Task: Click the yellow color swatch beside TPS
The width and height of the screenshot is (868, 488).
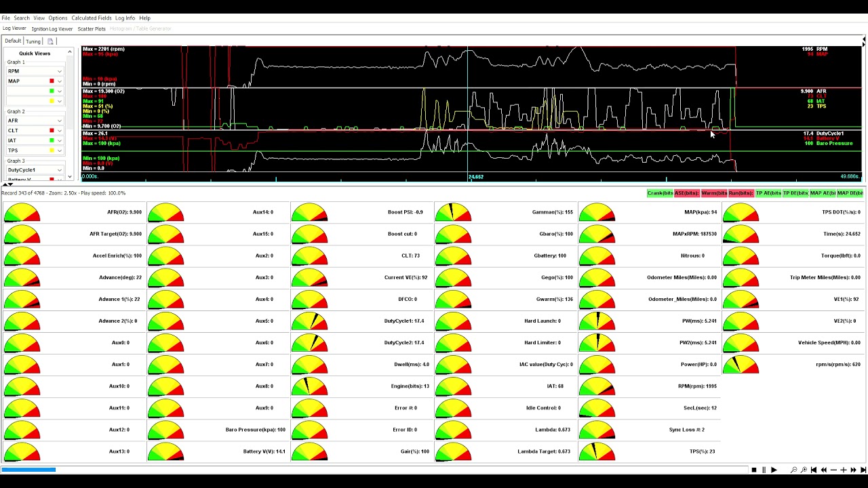Action: pos(52,150)
